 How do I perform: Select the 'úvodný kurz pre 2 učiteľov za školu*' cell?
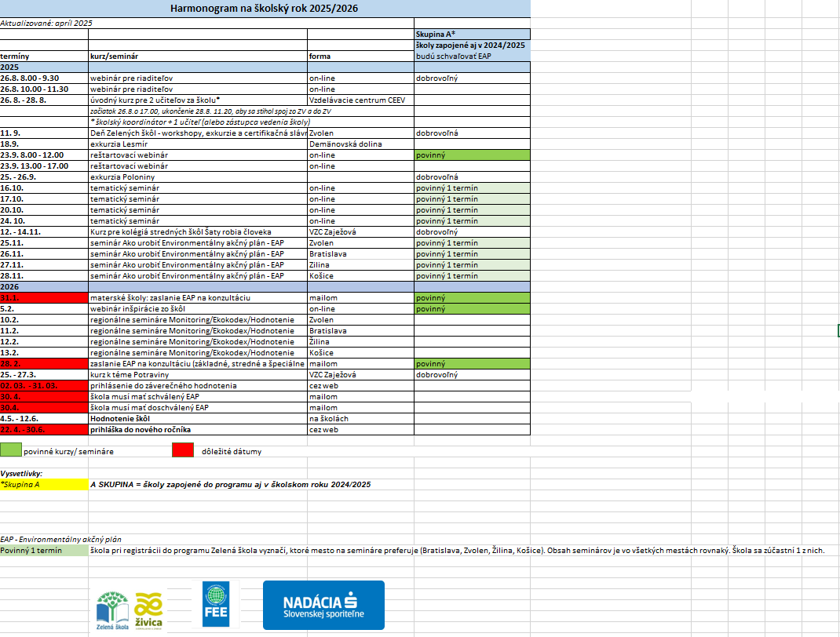click(198, 100)
